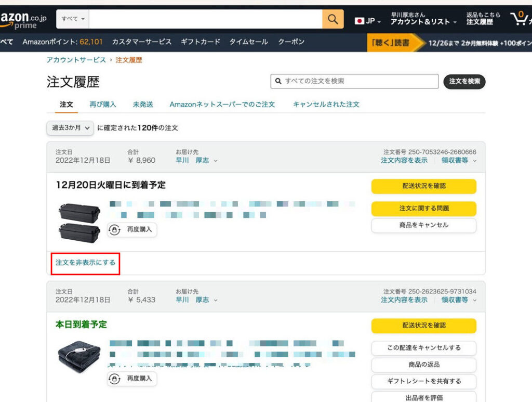This screenshot has width=532, height=402.
Task: Switch to the 未発送 tab
Action: (x=143, y=105)
